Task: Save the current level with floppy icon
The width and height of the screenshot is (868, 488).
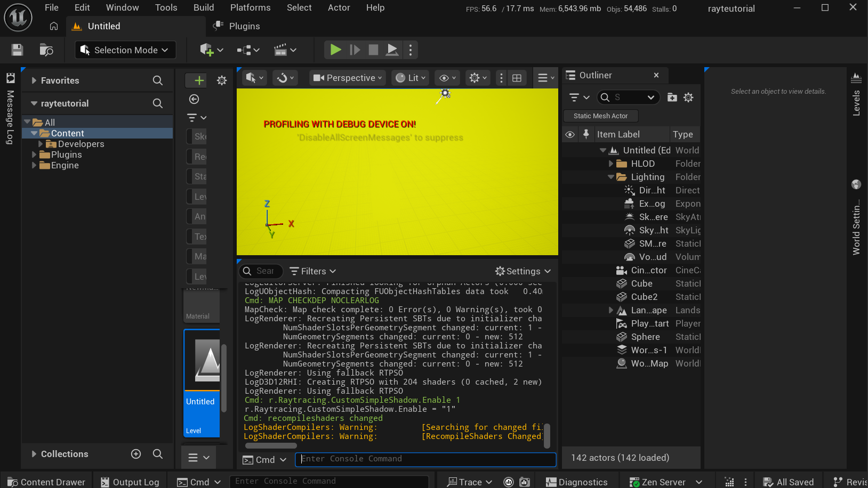Action: click(17, 50)
